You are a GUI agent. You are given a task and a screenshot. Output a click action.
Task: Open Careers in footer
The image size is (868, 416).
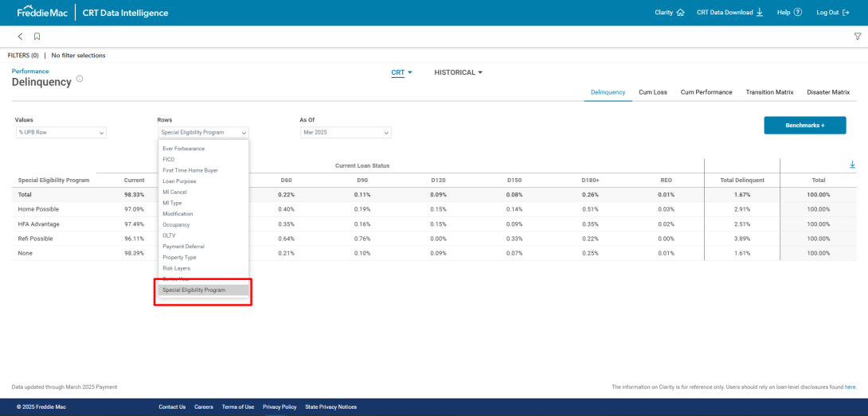pos(204,407)
